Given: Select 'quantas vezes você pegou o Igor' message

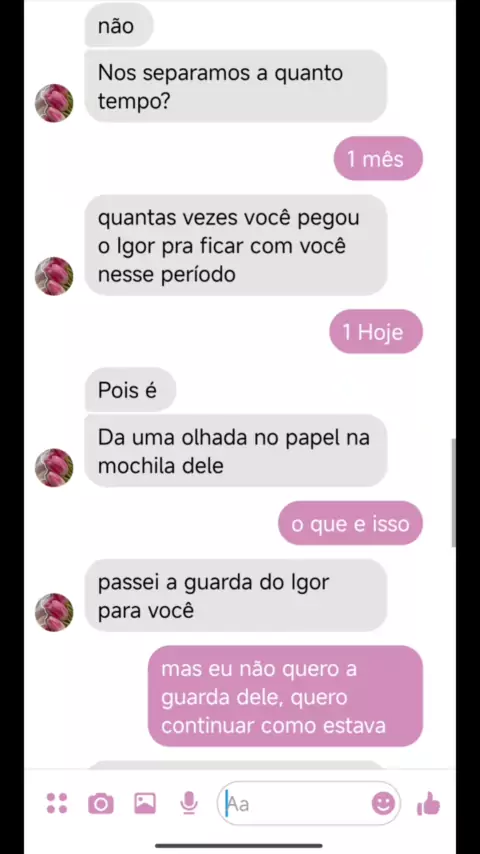Looking at the screenshot, I should point(236,245).
